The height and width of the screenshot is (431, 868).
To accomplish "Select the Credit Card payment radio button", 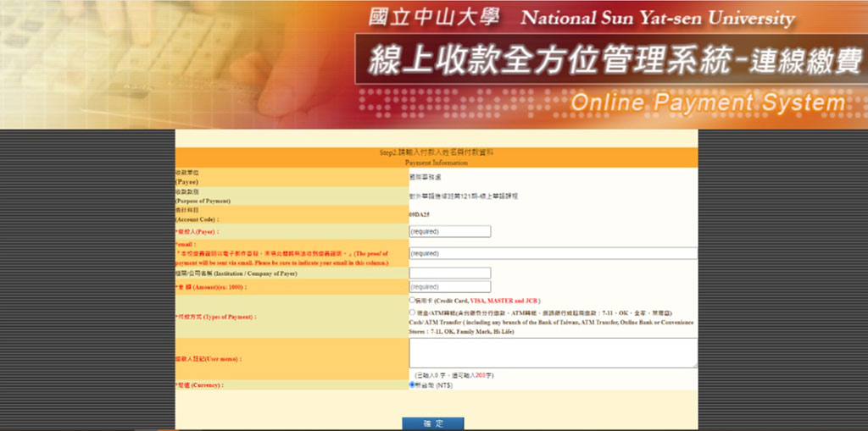I will (412, 300).
